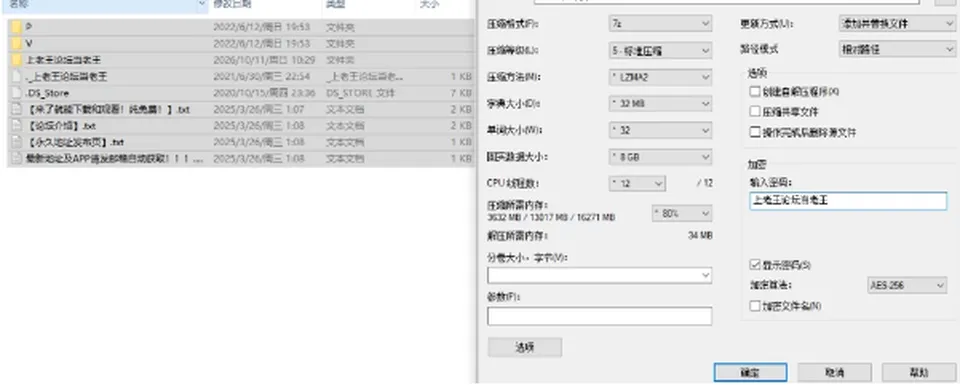Click the 帮助 button
The image size is (960, 385).
[918, 372]
